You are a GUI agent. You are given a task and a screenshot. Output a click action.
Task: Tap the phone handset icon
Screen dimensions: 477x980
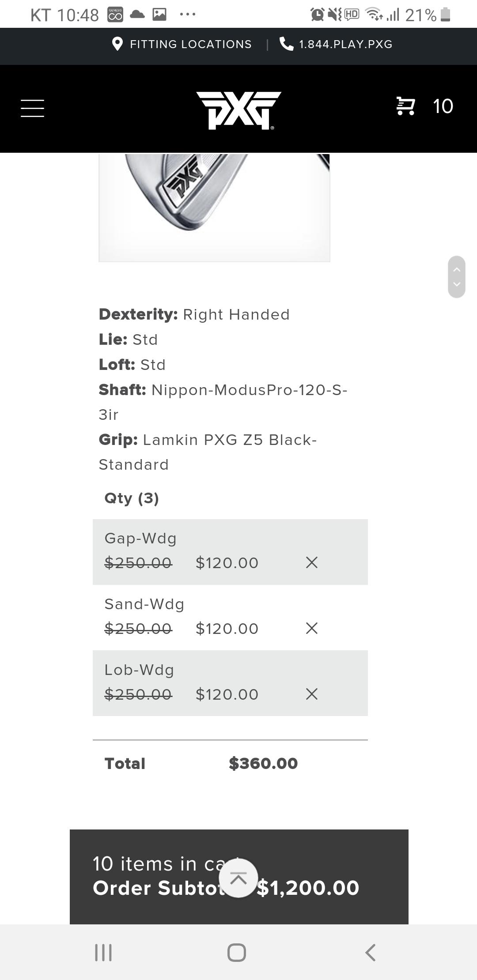(286, 44)
